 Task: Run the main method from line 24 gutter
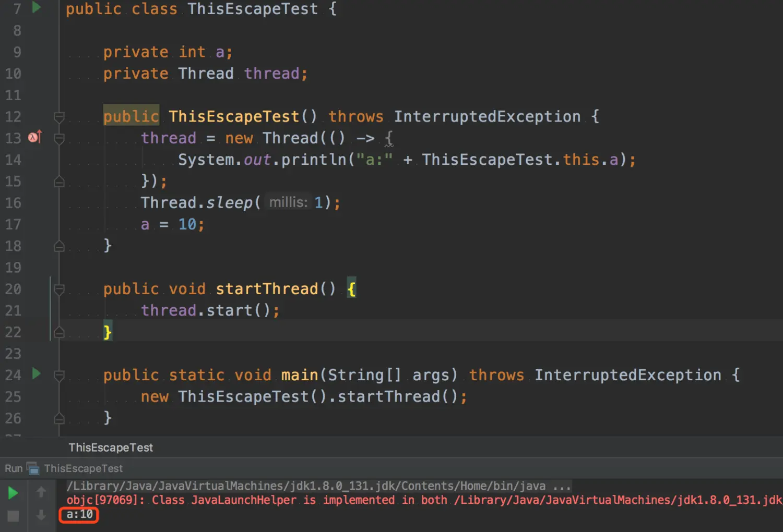(x=37, y=373)
